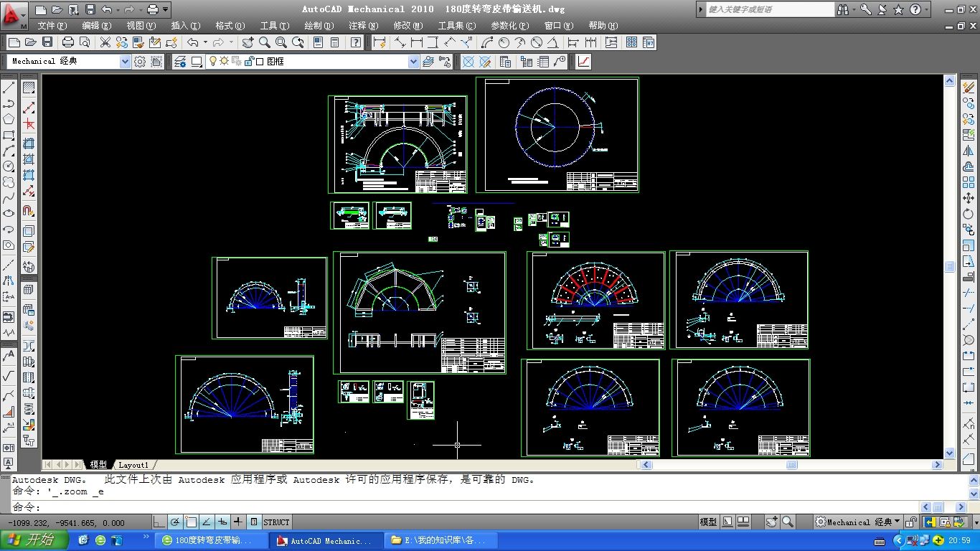Open the Calculator icon

click(334, 42)
